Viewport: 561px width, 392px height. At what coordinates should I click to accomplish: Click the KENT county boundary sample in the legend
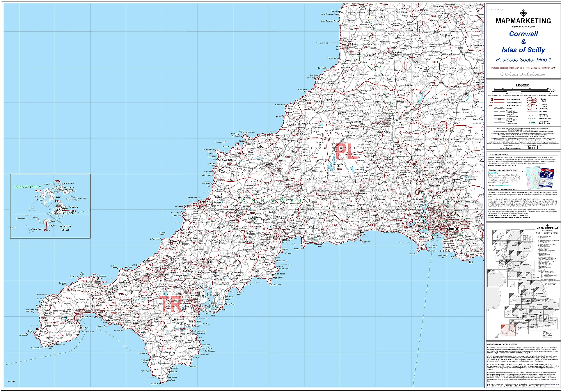pos(532,123)
